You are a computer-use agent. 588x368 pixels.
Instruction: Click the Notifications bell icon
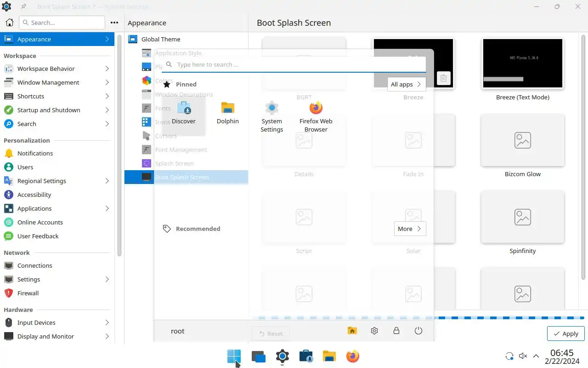9,153
